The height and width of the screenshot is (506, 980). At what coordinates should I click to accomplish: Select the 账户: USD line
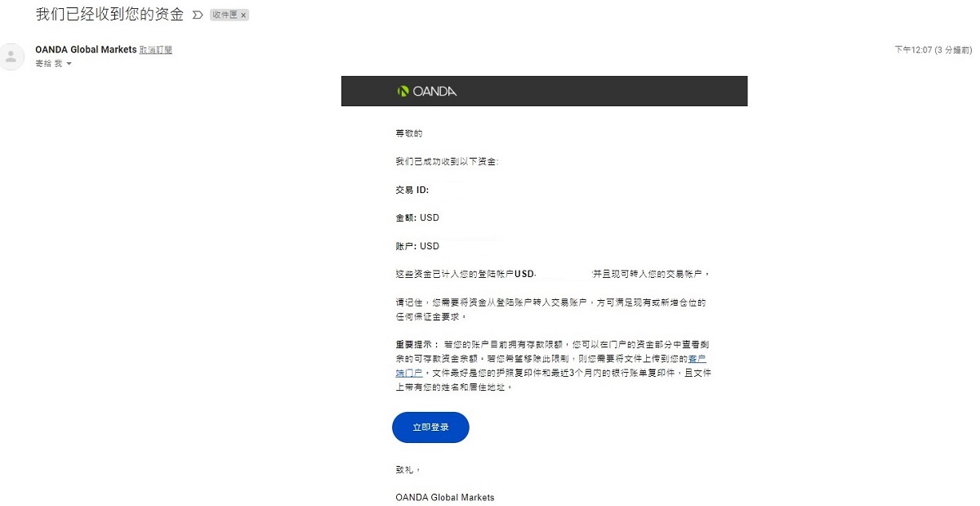point(417,246)
